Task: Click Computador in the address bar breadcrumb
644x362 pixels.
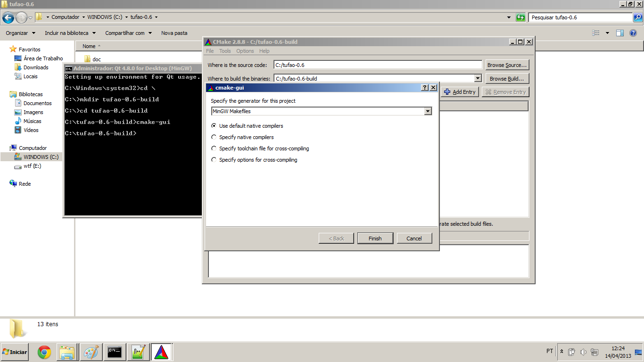Action: [66, 17]
